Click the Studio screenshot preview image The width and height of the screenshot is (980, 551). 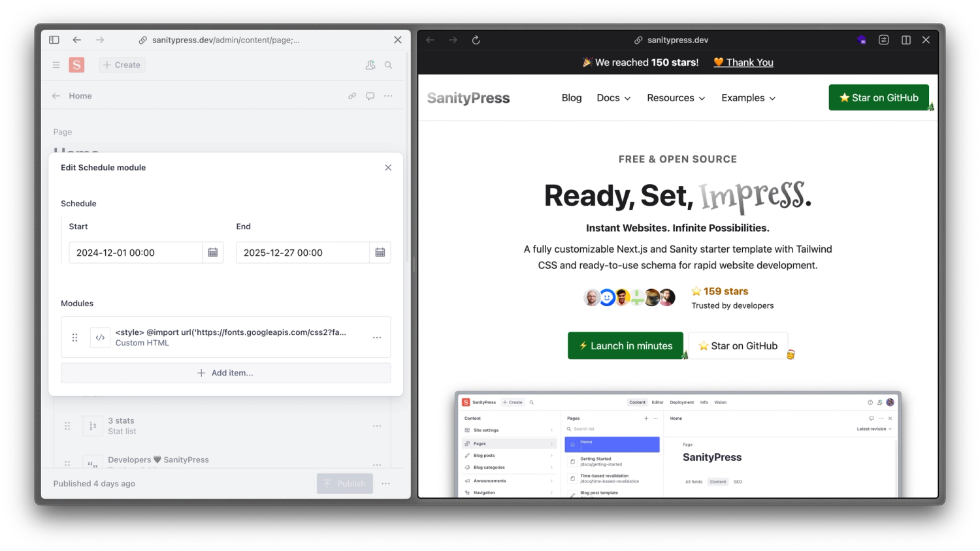pos(678,445)
